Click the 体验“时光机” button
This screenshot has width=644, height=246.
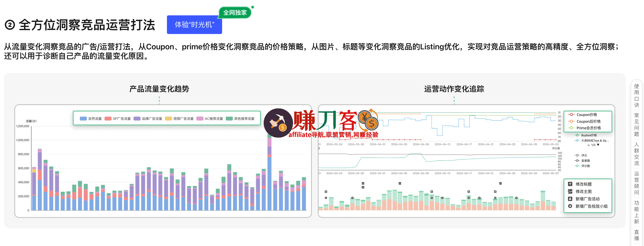(194, 24)
